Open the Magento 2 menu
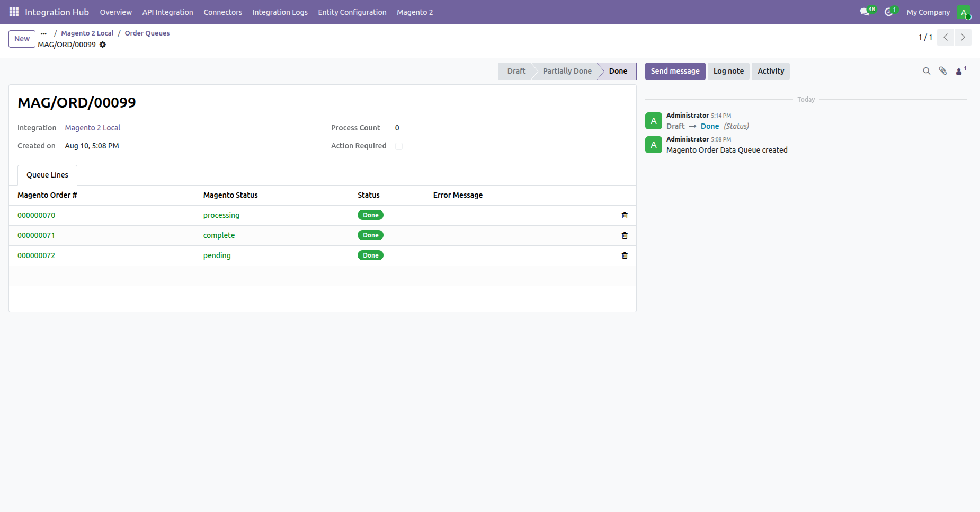980x512 pixels. click(415, 12)
